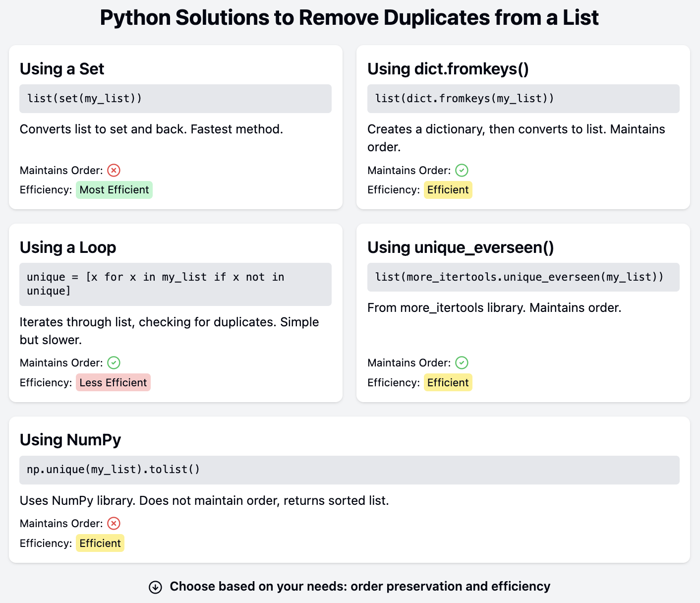This screenshot has width=700, height=603.
Task: Select the Most Efficient badge
Action: [x=114, y=190]
